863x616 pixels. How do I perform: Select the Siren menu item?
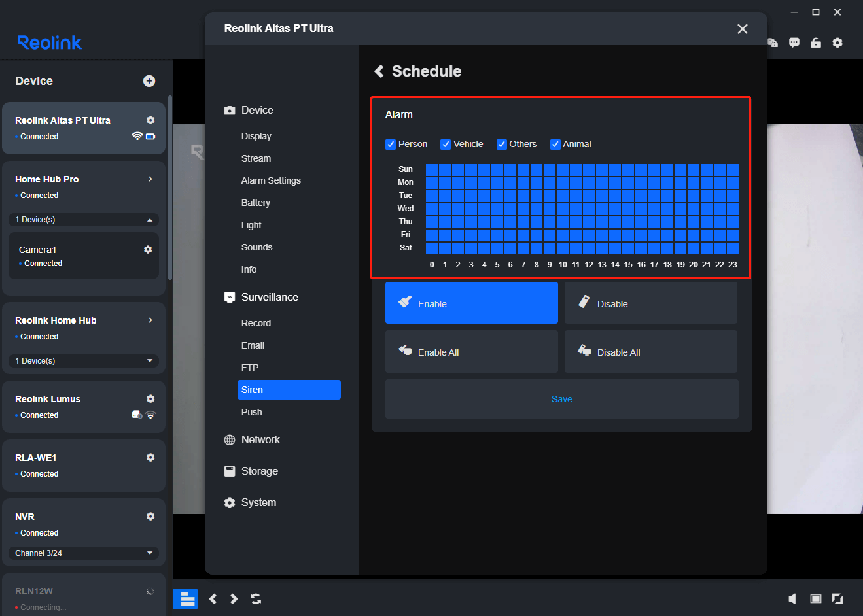point(289,390)
